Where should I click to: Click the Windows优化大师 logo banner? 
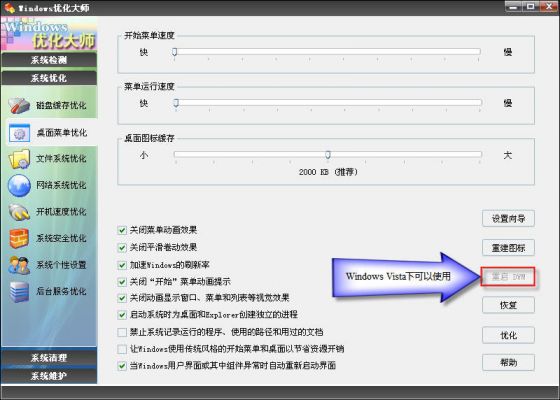point(49,33)
